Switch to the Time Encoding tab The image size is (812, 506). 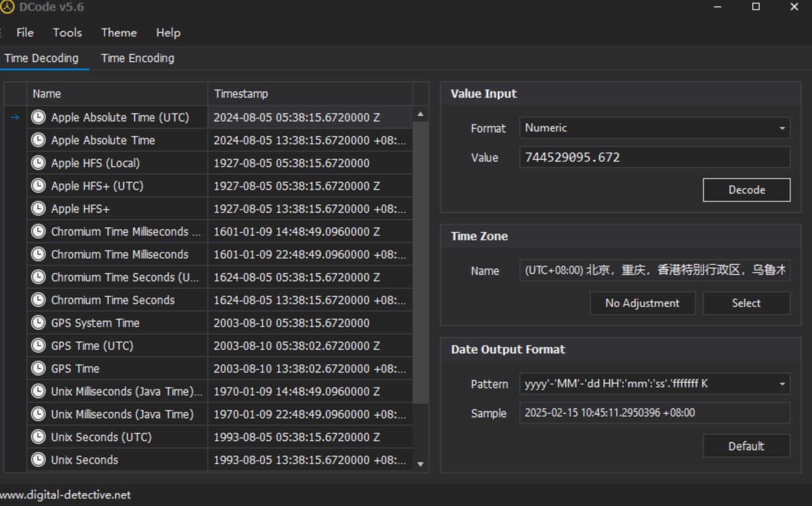point(138,58)
